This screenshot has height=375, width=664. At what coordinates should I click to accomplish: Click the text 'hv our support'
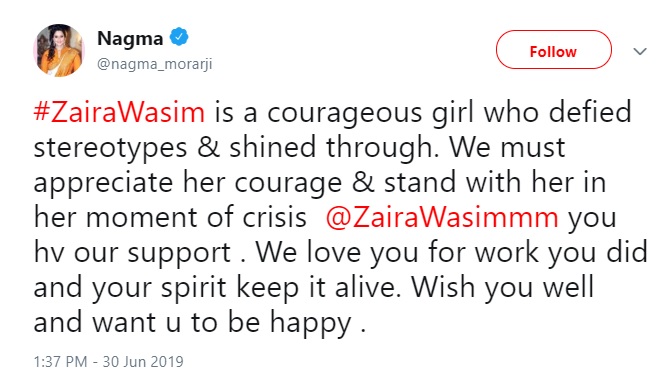(132, 253)
